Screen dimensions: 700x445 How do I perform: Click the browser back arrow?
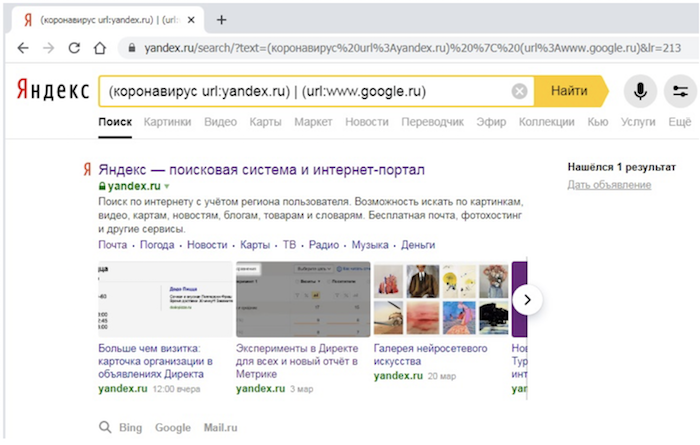pos(23,48)
